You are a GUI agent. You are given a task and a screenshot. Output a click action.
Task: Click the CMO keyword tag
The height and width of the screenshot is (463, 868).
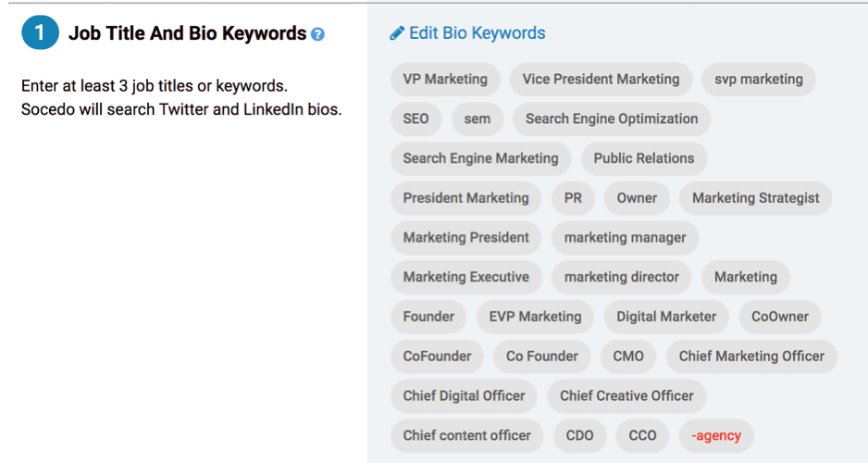628,357
